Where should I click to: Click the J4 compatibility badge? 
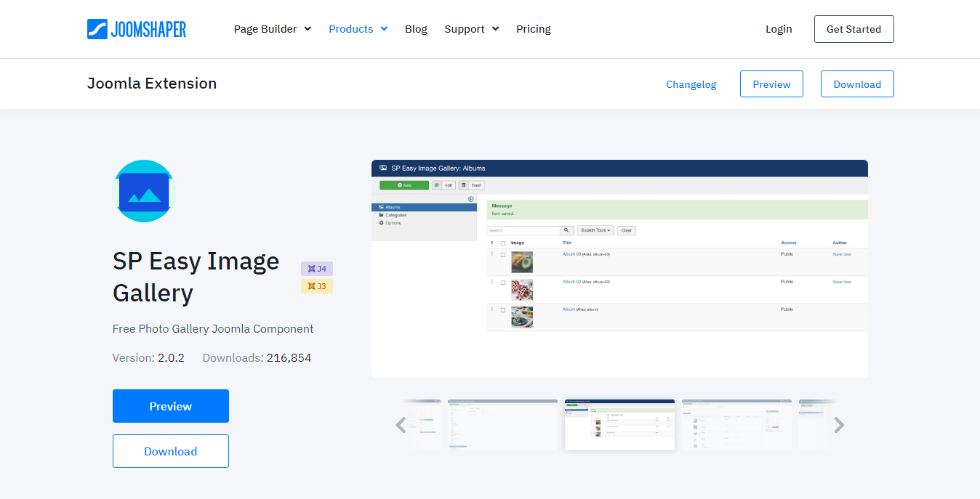[317, 269]
